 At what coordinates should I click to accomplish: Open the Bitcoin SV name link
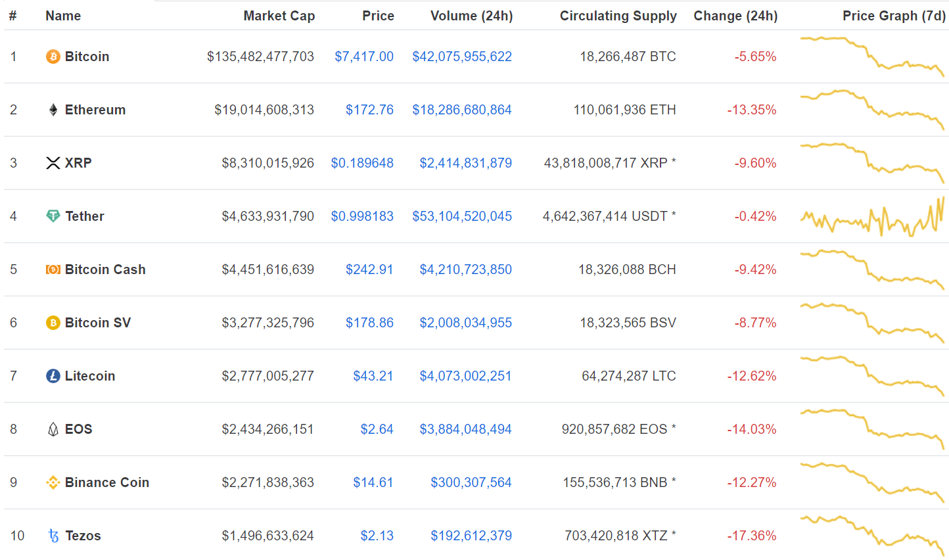(x=98, y=323)
